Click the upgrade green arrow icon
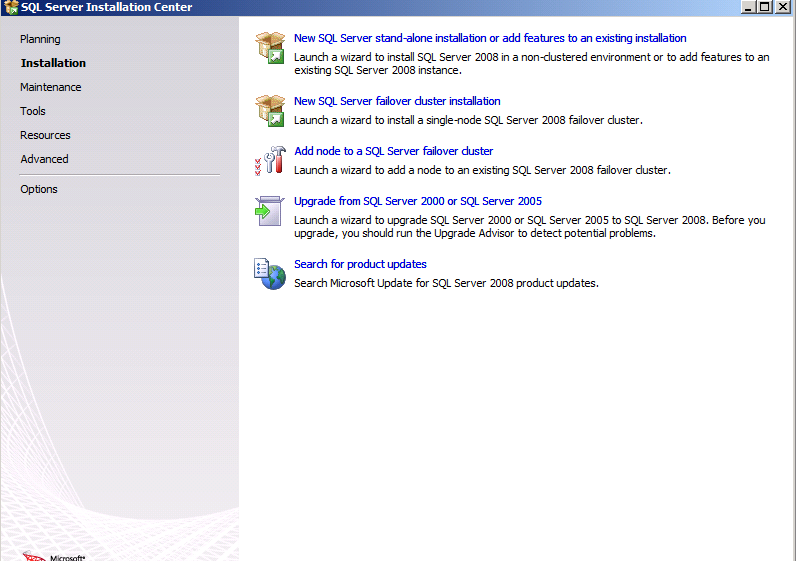The width and height of the screenshot is (796, 561). click(x=269, y=211)
